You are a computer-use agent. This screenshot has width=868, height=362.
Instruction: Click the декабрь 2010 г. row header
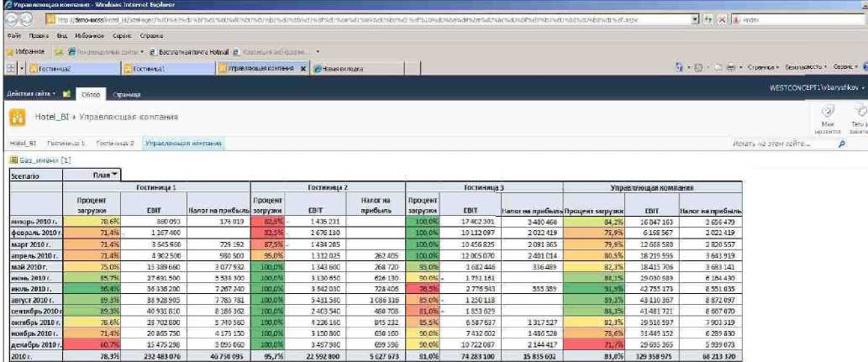point(36,344)
